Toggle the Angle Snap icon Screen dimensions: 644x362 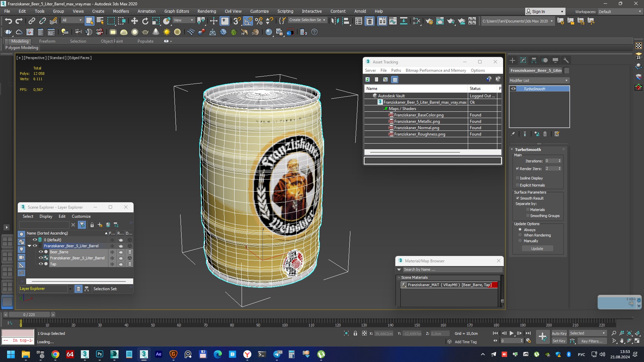point(248,21)
